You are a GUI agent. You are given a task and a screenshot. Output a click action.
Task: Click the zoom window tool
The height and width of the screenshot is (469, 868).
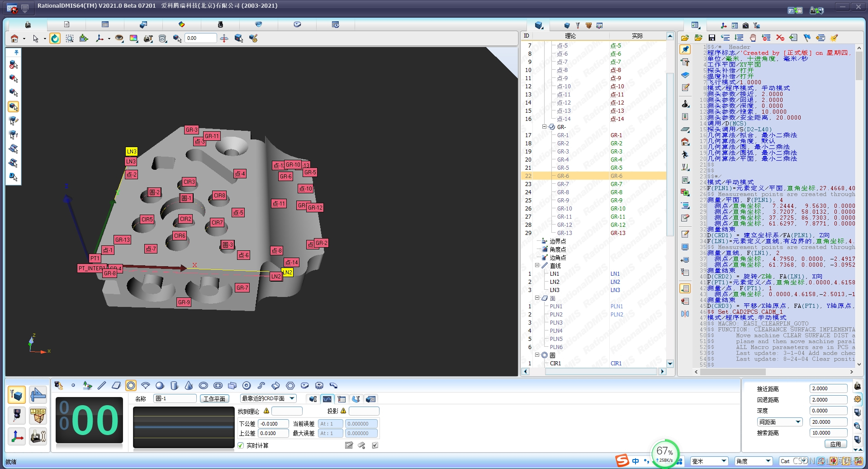coord(70,38)
